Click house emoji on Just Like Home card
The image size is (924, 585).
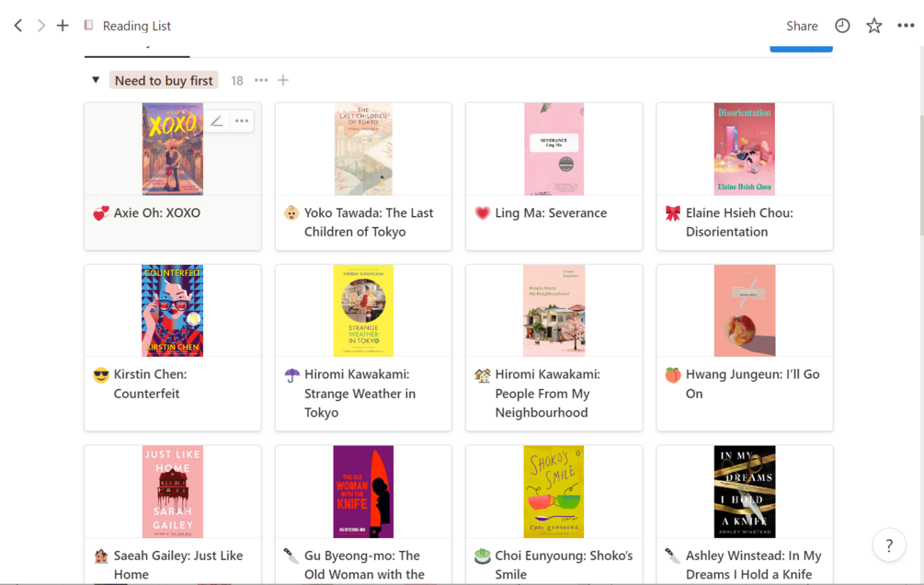click(101, 556)
